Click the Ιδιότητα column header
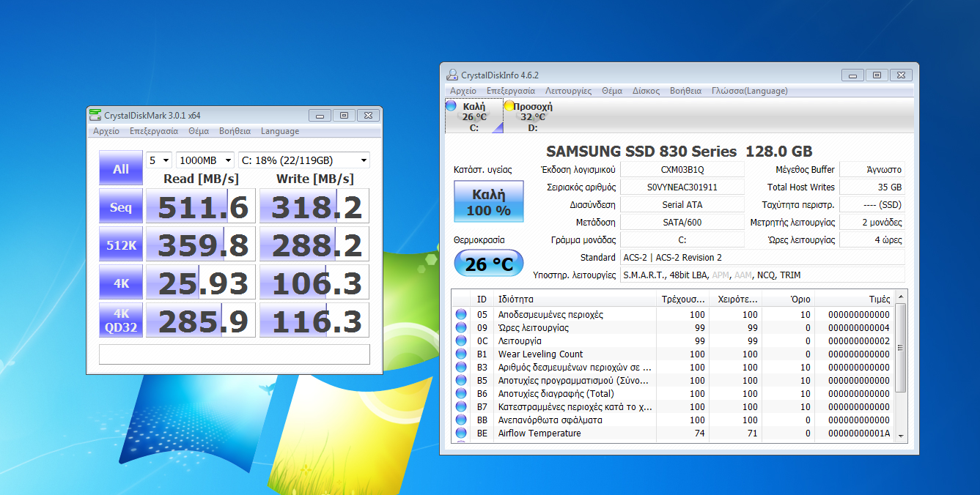The width and height of the screenshot is (980, 495). tap(575, 299)
